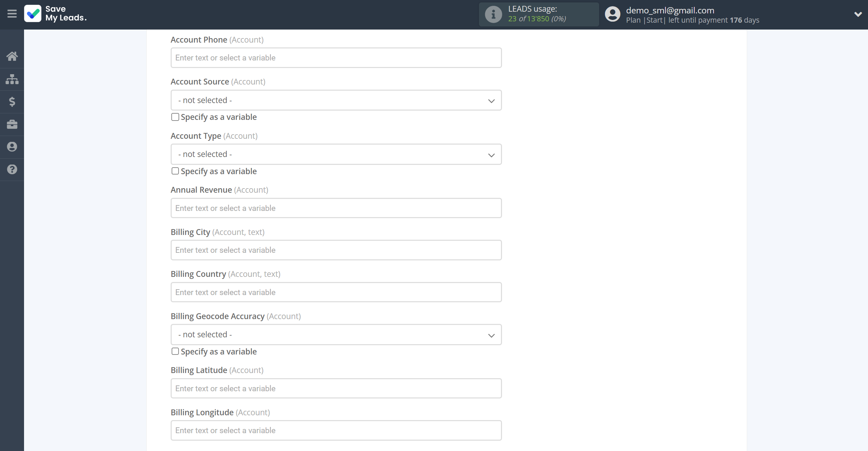Open the user profile sidebar icon

pyautogui.click(x=12, y=147)
